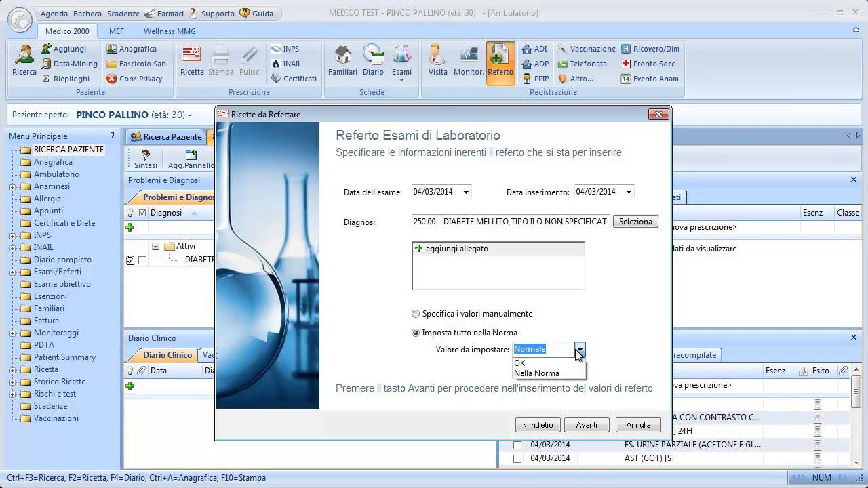Viewport: 868px width, 488px height.
Task: Open Fascicolo San. in the ribbon
Action: (136, 64)
